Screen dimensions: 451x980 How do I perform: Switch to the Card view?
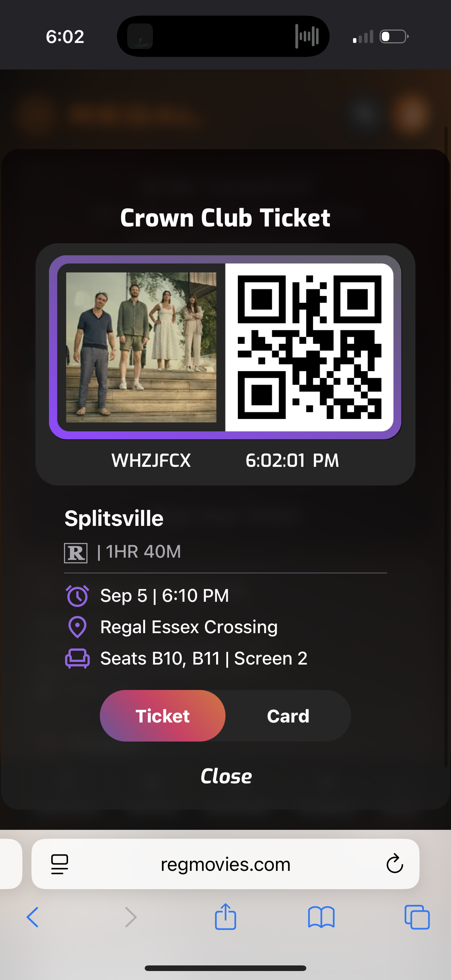click(288, 716)
